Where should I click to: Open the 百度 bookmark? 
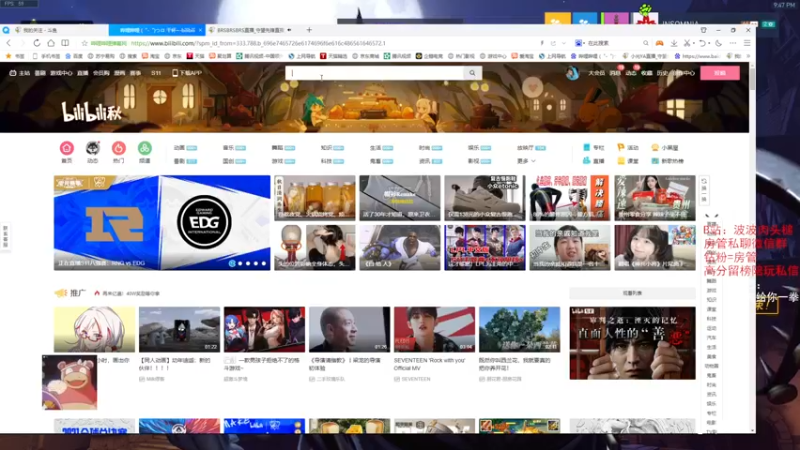tap(74, 56)
